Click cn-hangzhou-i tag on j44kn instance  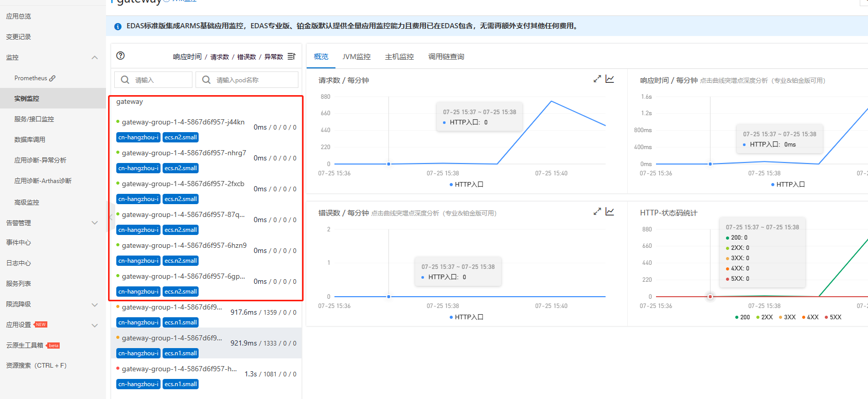coord(138,137)
